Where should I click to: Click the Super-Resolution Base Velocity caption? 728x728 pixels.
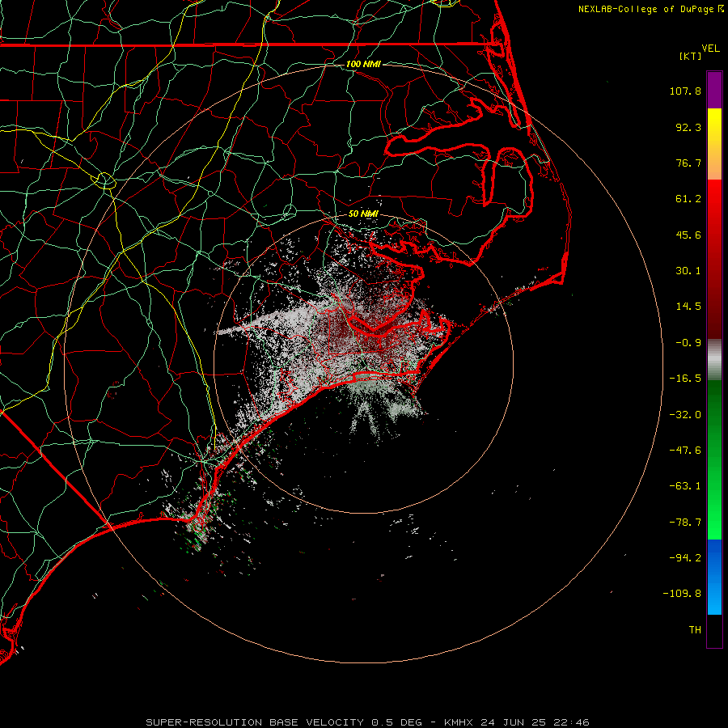[x=368, y=722]
